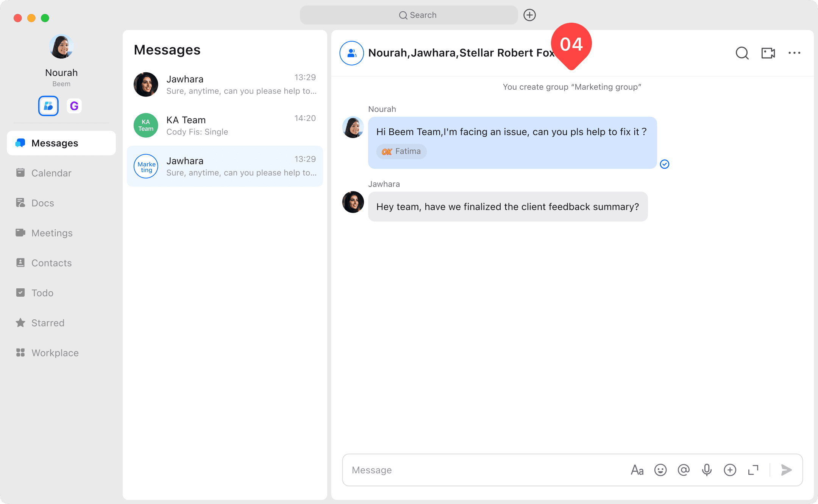The image size is (818, 504).
Task: Switch to the G workspace icon
Action: coord(74,106)
